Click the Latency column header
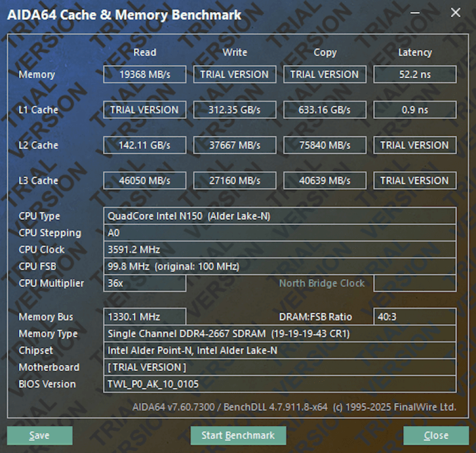Viewport: 476px width, 453px height. tap(415, 53)
